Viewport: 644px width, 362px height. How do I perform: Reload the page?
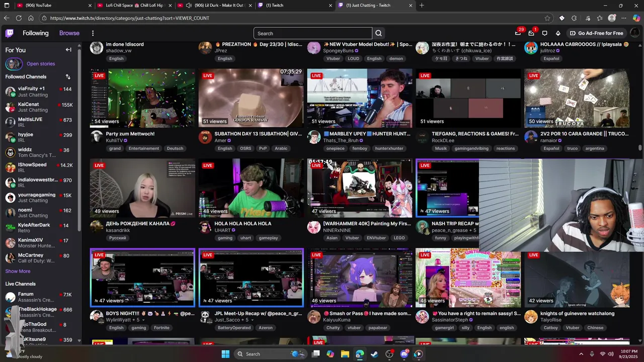[x=19, y=18]
